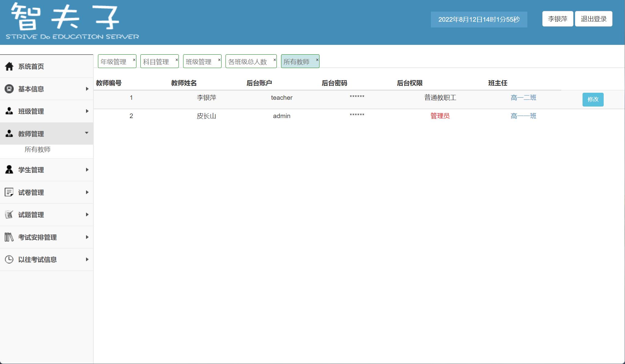Click the 试题管理 sidebar icon
This screenshot has height=364, width=625.
9,214
